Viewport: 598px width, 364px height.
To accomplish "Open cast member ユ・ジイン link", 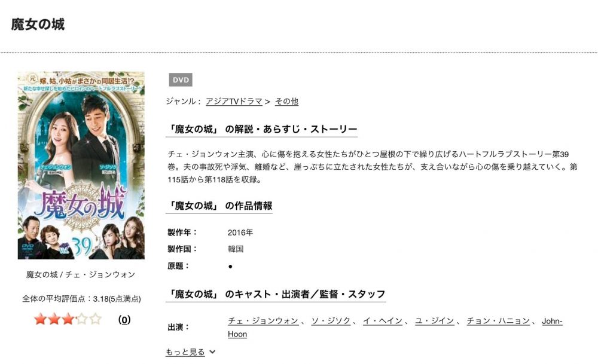I will 434,321.
